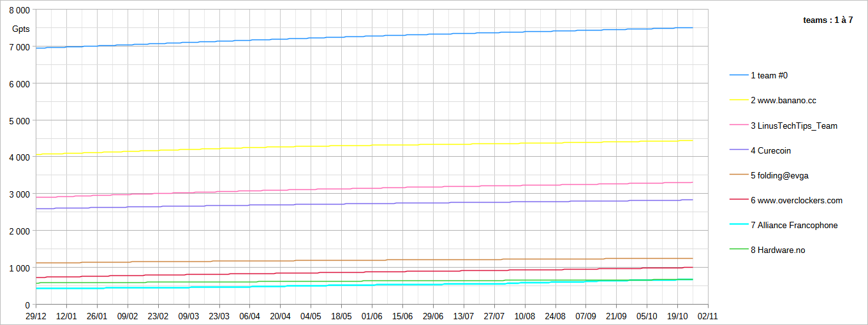Click the brown folding@evga legend line
The height and width of the screenshot is (325, 868).
[739, 175]
